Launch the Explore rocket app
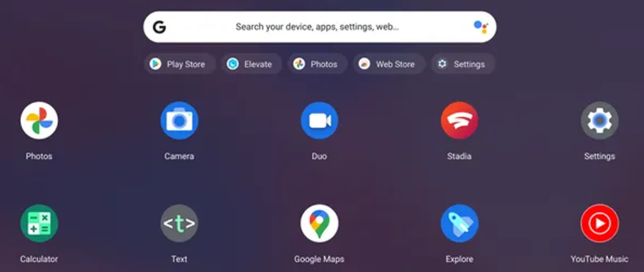The width and height of the screenshot is (644, 272). [x=459, y=223]
